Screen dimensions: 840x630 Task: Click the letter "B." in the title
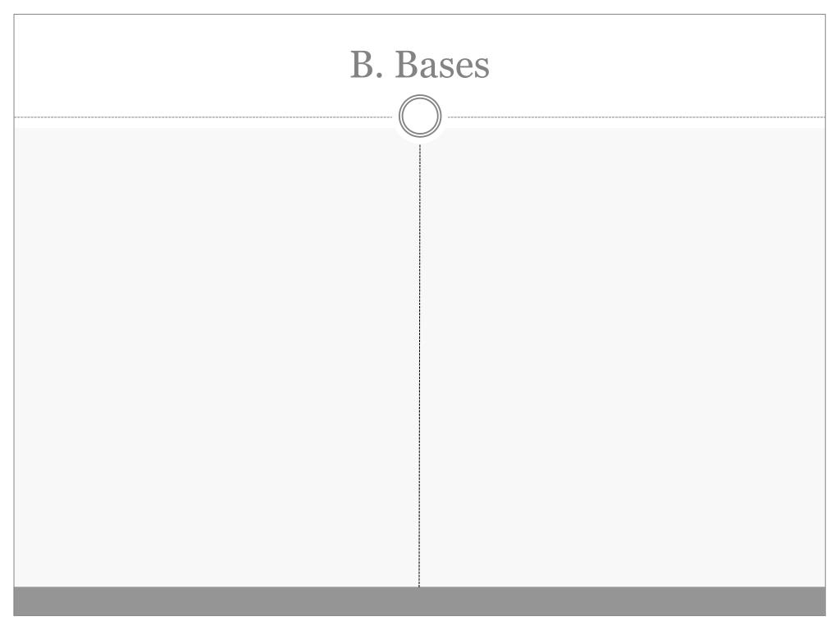coord(367,64)
